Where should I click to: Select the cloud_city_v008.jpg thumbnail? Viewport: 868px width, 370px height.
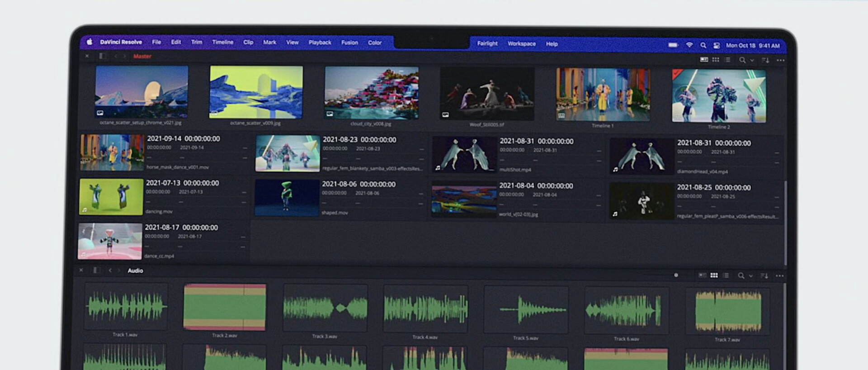372,93
